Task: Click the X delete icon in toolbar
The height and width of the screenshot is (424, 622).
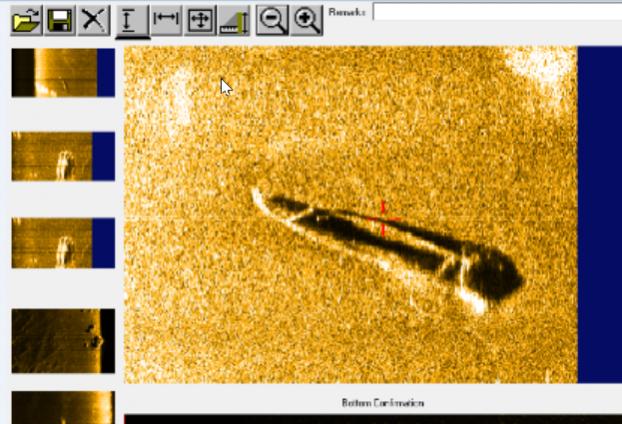Action: [94, 20]
